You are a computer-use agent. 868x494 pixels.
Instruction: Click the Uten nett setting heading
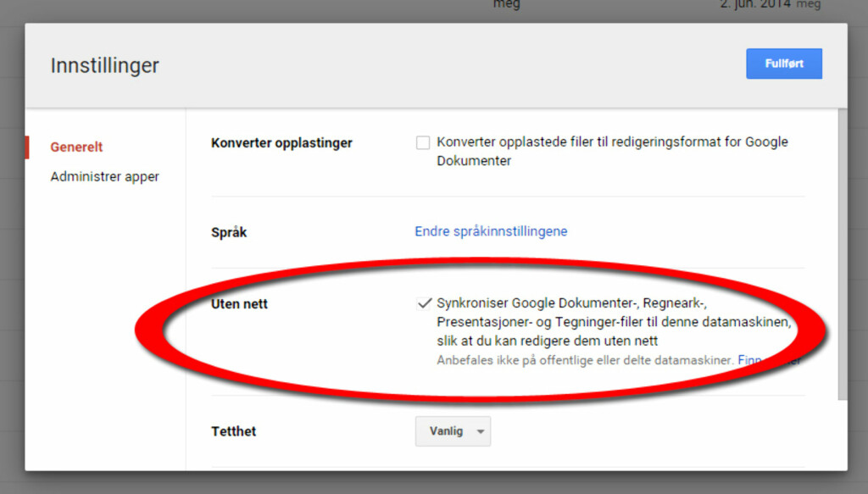[x=239, y=303]
